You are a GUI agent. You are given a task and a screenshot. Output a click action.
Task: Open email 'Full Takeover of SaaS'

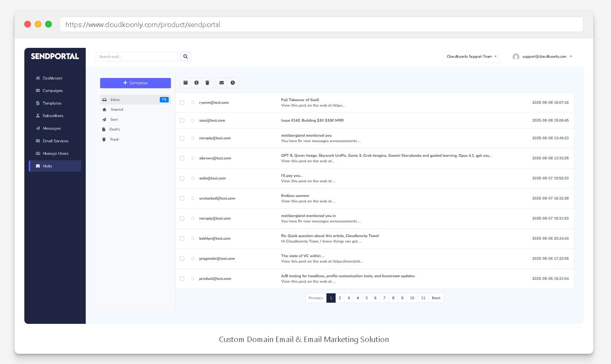300,100
